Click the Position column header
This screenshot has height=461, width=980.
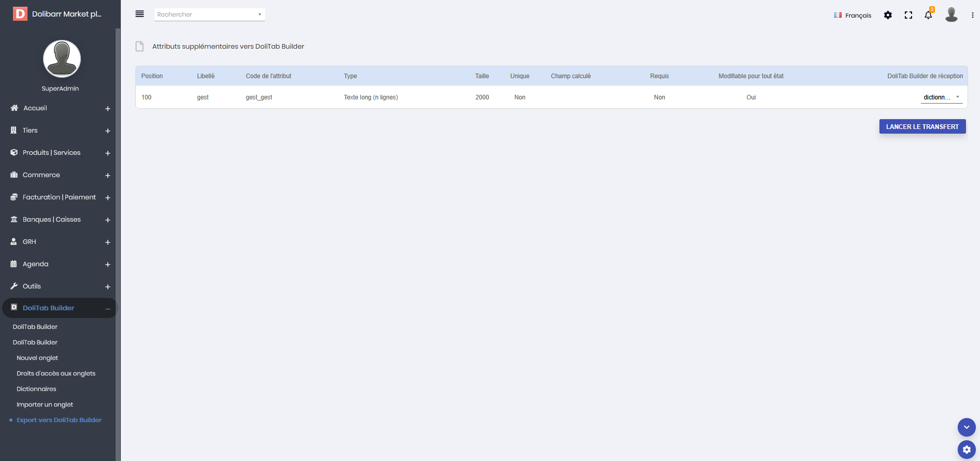point(152,76)
